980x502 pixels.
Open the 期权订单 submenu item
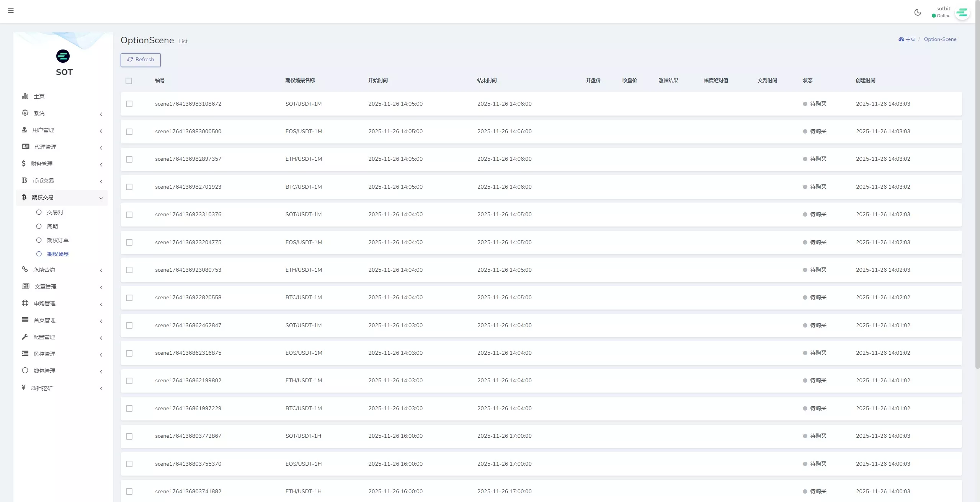[57, 240]
